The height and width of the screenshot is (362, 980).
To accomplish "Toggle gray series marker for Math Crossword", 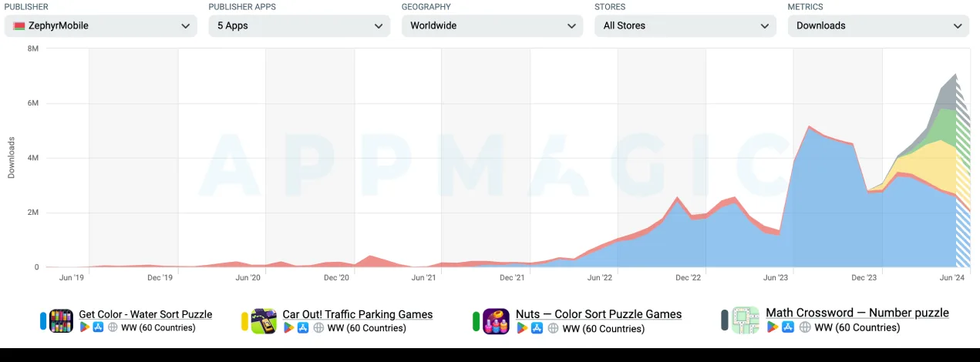I will pos(725,320).
